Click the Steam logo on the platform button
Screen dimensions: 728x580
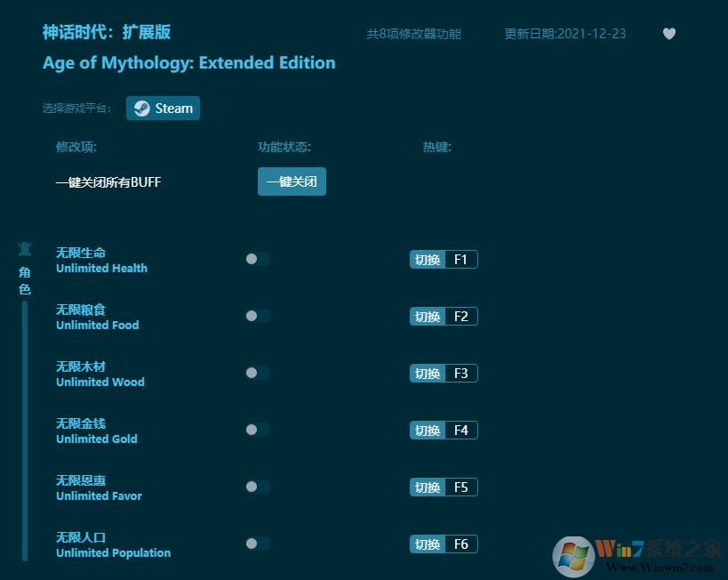pos(143,108)
